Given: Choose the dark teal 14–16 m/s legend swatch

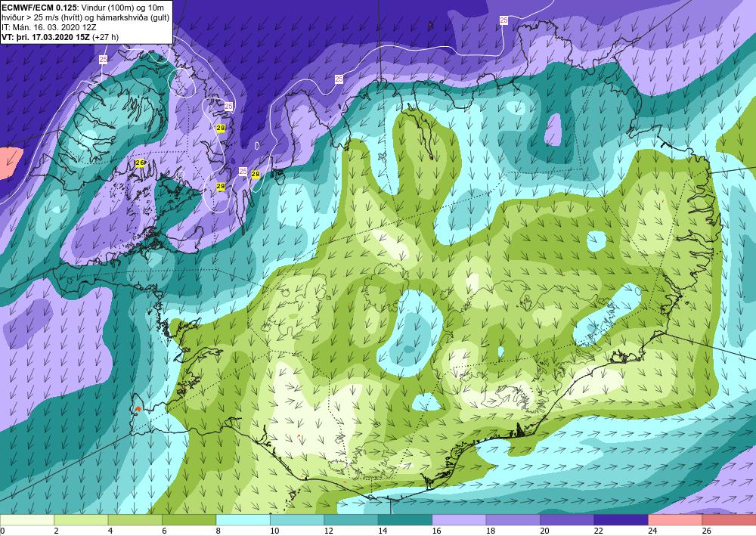Looking at the screenshot, I should [405, 519].
